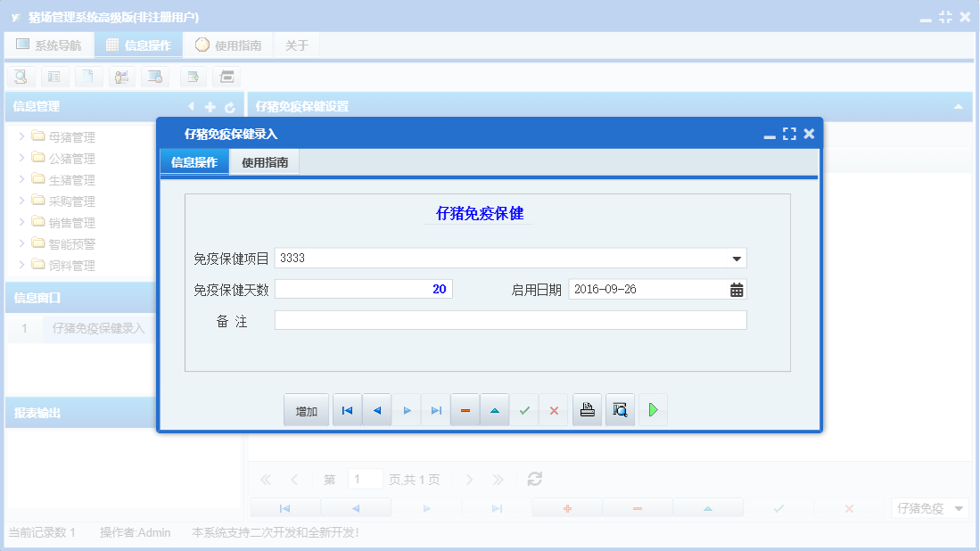Expand the 母猪管理 tree folder
Image resolution: width=980 pixels, height=551 pixels.
click(x=20, y=136)
